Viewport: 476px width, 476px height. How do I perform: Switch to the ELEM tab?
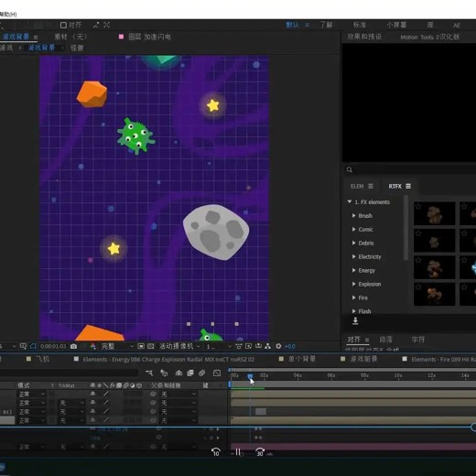click(x=362, y=186)
